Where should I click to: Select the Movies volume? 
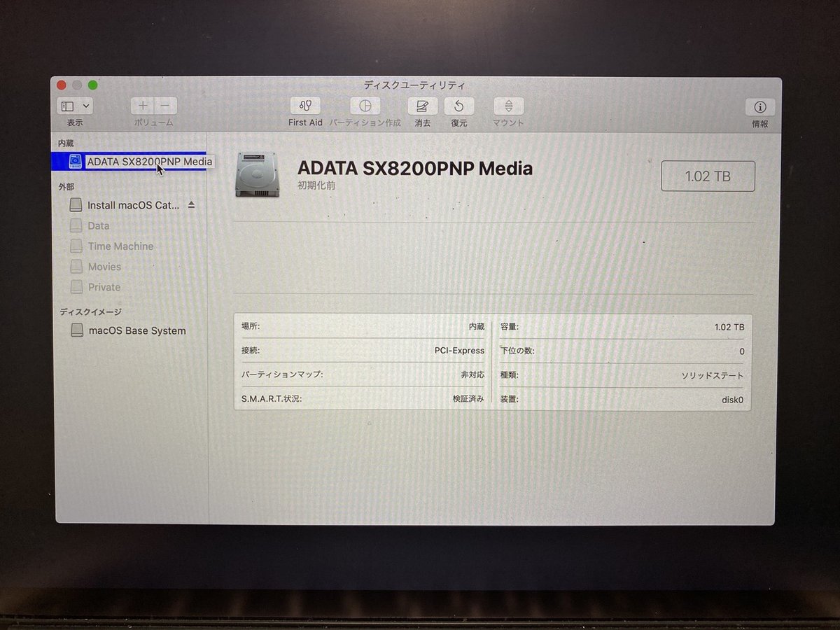point(104,267)
